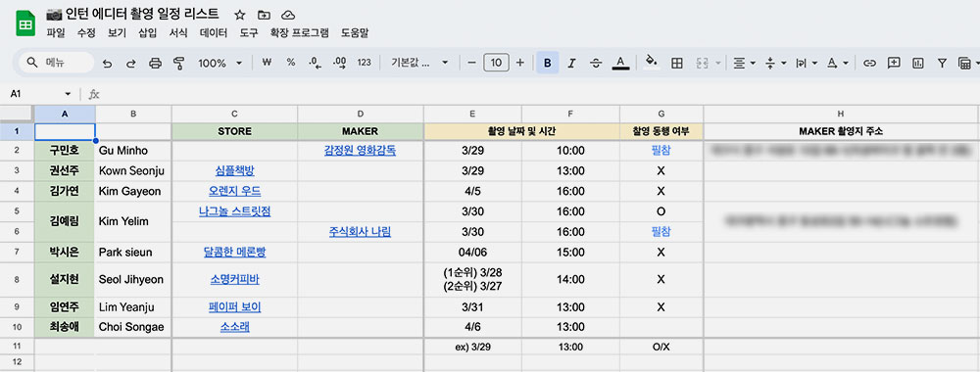Format as currency with won symbol

tap(267, 63)
